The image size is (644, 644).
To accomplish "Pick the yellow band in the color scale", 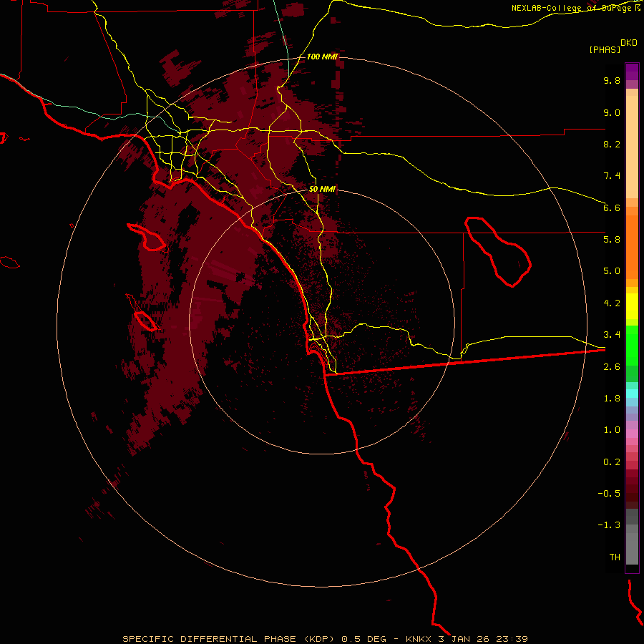I will 632,306.
